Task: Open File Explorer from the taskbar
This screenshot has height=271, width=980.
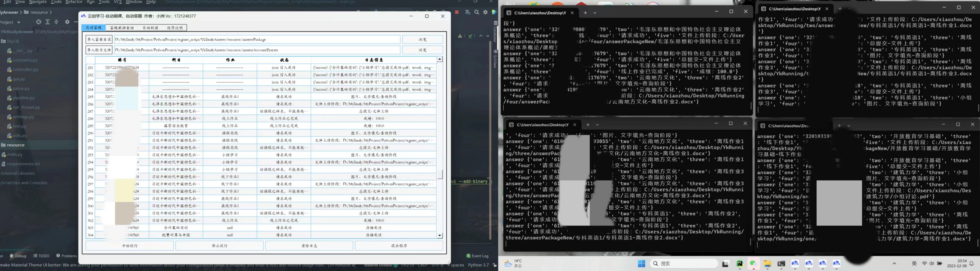Action: click(x=767, y=263)
